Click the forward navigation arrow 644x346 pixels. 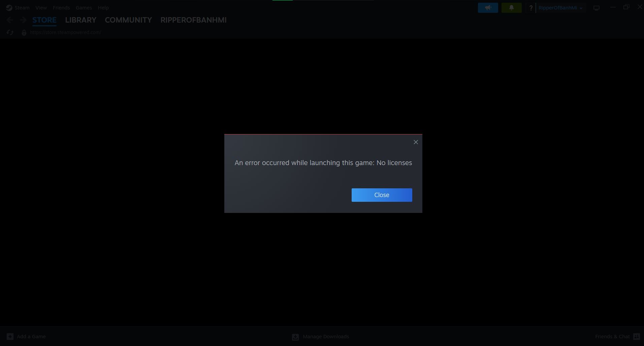pos(23,20)
